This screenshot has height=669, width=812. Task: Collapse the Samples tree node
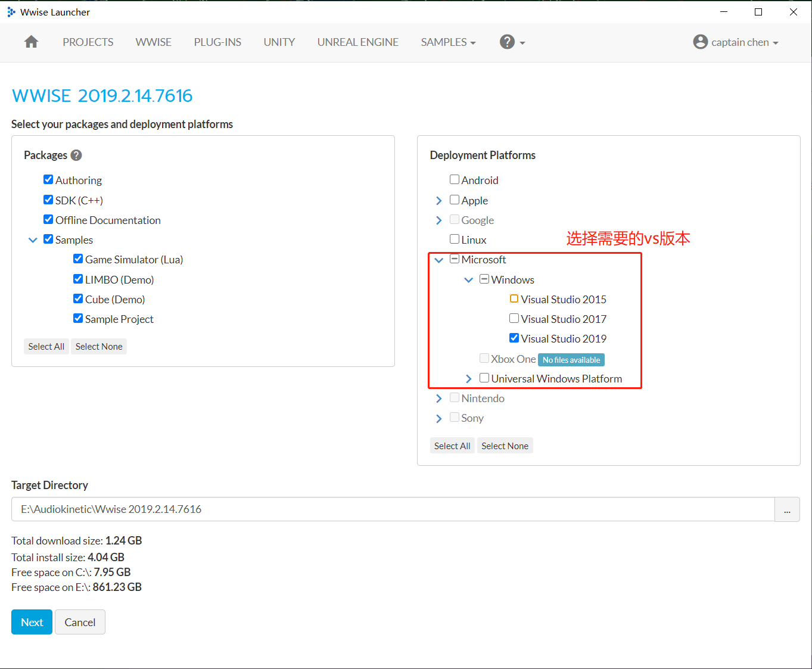33,240
